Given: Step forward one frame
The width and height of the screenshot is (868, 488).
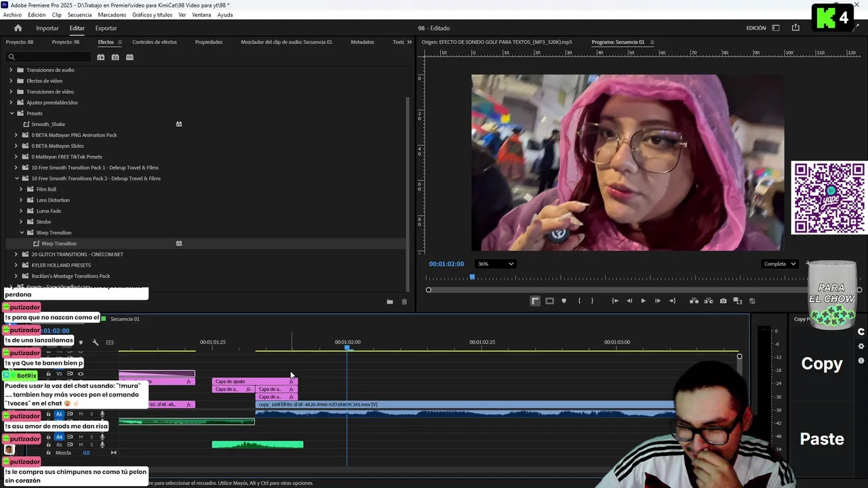Looking at the screenshot, I should click(x=657, y=301).
